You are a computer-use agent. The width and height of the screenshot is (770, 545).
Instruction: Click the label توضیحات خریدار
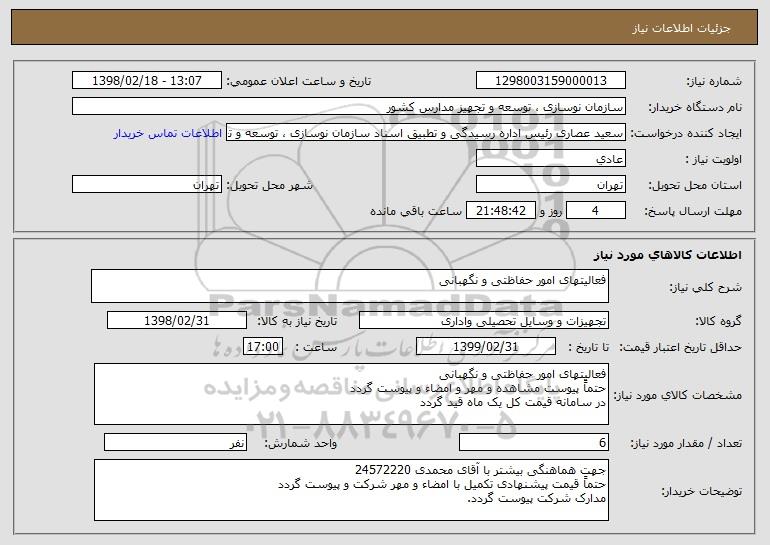click(x=701, y=491)
